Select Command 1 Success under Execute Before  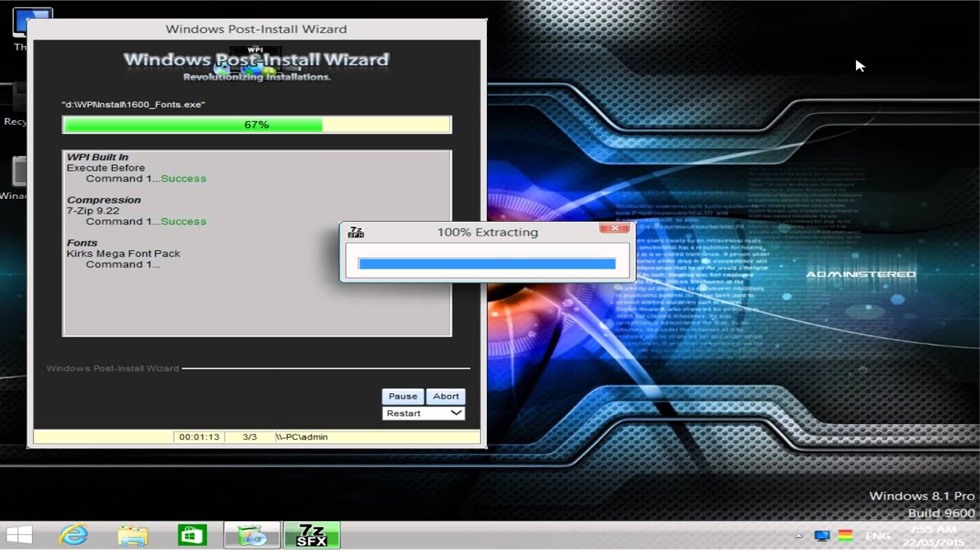pyautogui.click(x=145, y=178)
